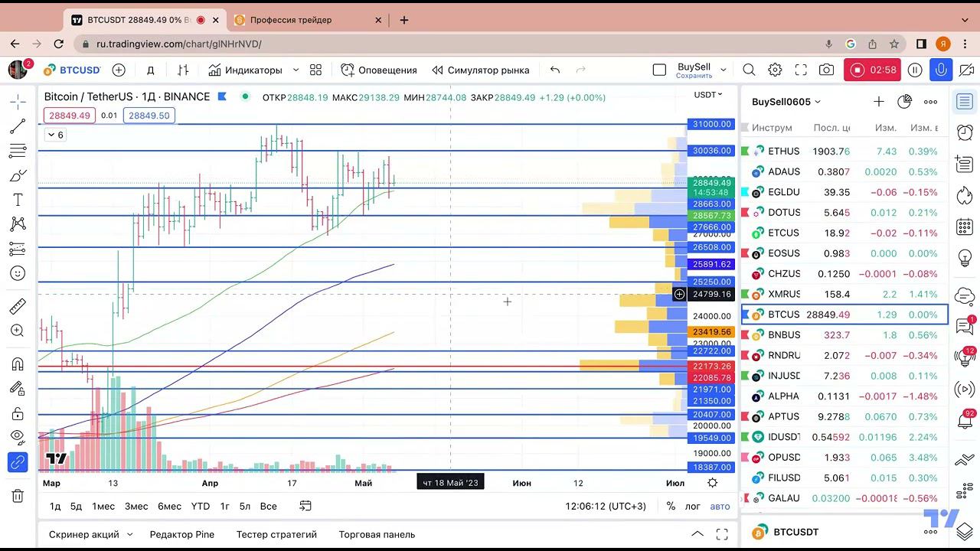Remove drawings with trash icon
Viewport: 980px width, 551px height.
pyautogui.click(x=18, y=496)
